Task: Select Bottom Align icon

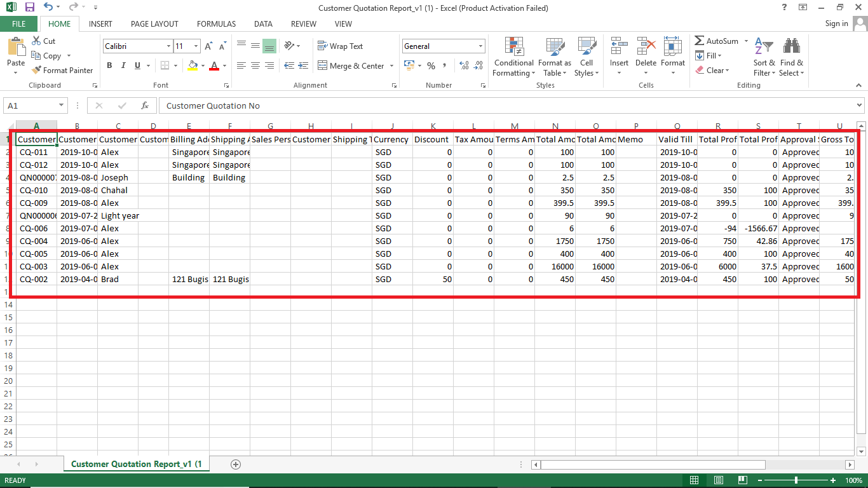Action: point(269,46)
